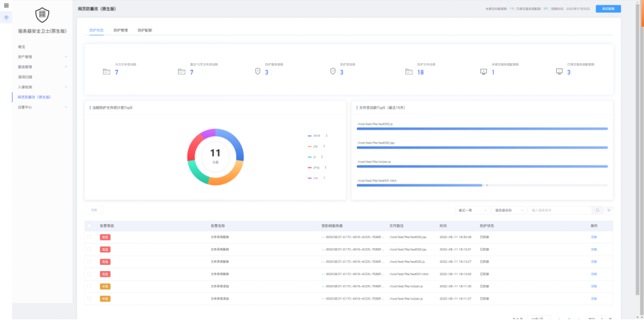Check the row dated 2022-08-11 18:13:02

click(x=89, y=274)
